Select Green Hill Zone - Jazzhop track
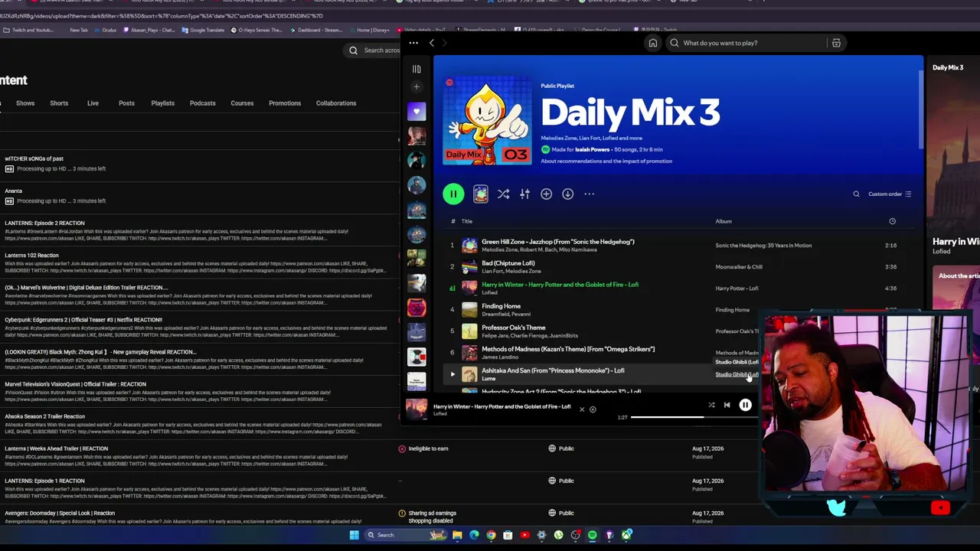 click(x=557, y=242)
